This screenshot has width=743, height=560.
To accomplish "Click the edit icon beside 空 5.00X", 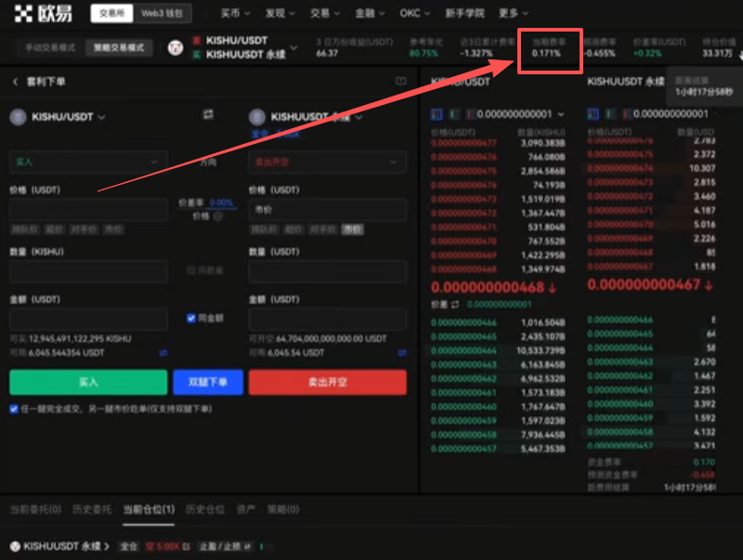I will pos(187,546).
